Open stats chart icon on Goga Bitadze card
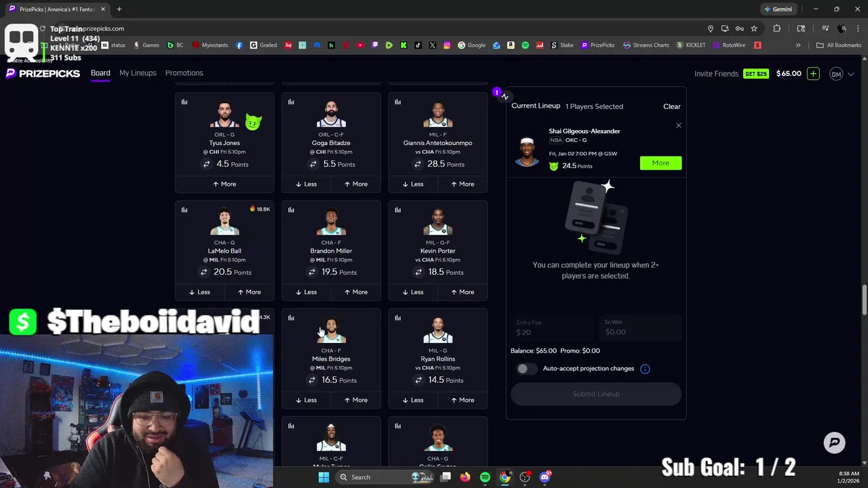Viewport: 868px width, 488px height. (x=291, y=102)
